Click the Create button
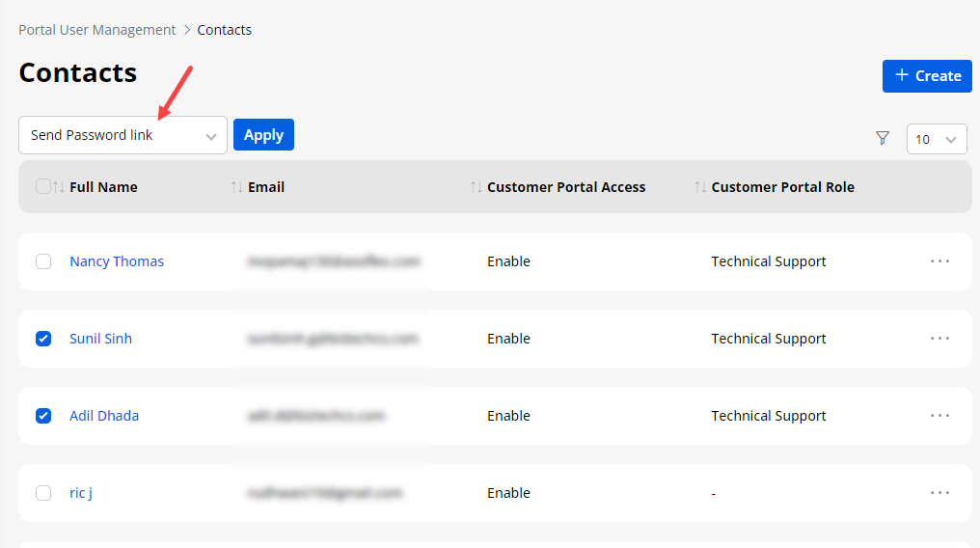The image size is (980, 548). [x=926, y=76]
